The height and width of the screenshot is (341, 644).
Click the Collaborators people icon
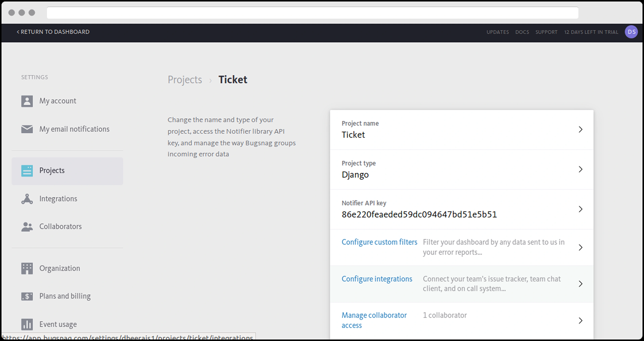click(27, 227)
